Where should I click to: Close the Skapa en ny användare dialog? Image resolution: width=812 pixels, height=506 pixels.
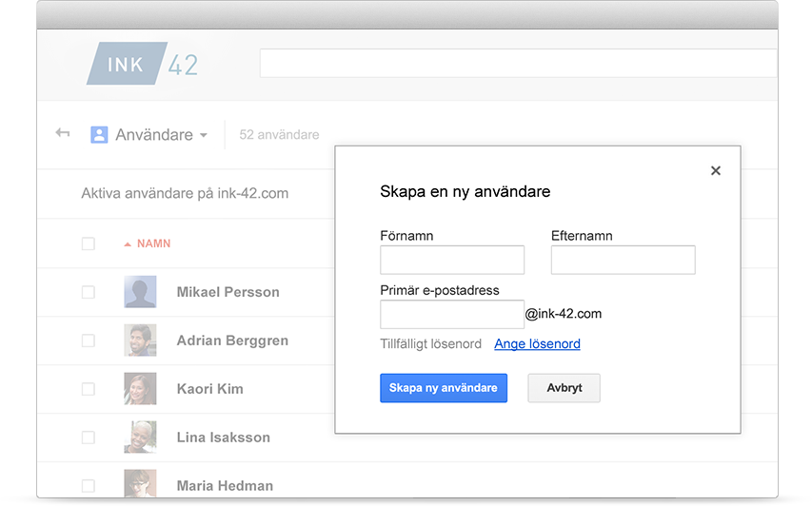(x=716, y=170)
